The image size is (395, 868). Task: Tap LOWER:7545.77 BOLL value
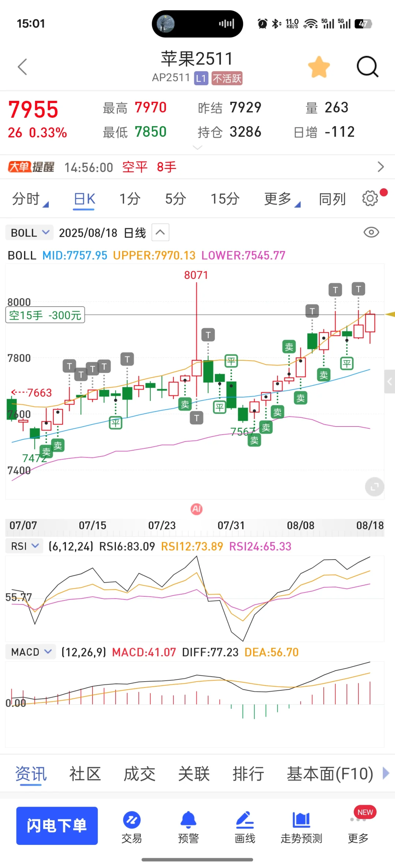point(243,255)
